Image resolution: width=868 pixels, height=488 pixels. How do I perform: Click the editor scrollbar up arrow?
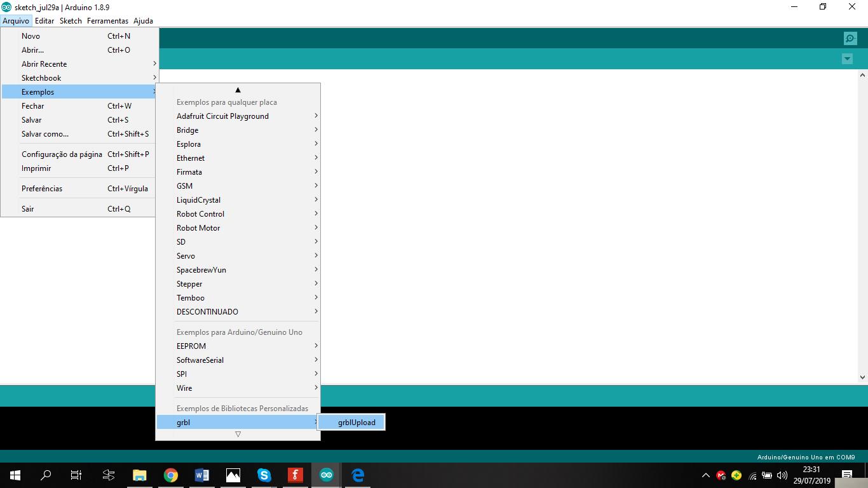[863, 74]
